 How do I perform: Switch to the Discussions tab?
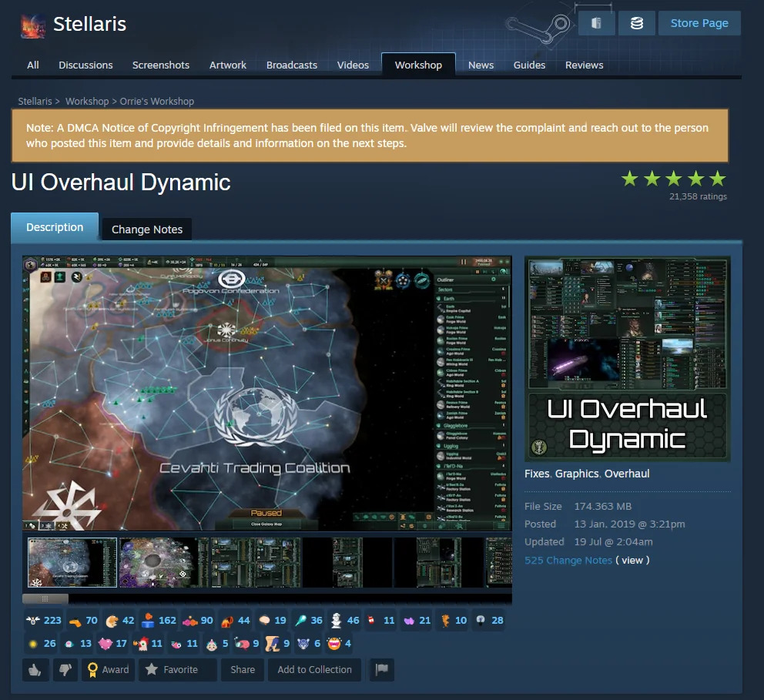pyautogui.click(x=85, y=65)
